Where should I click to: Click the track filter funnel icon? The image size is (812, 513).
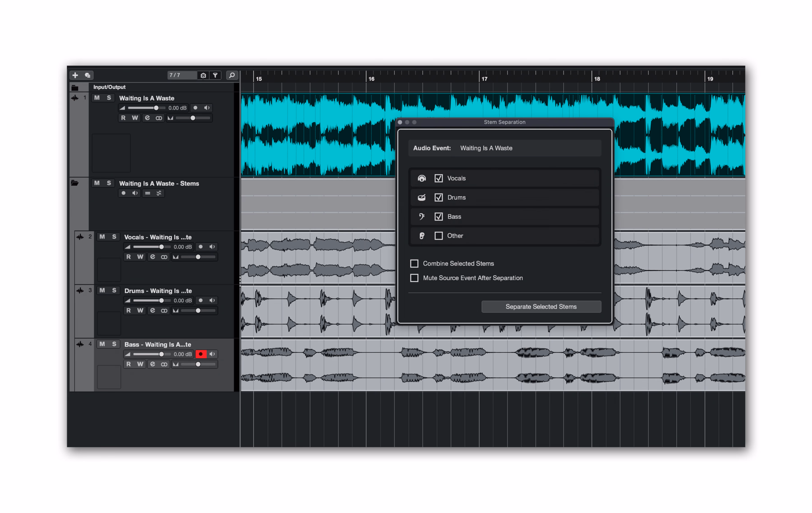pos(216,75)
